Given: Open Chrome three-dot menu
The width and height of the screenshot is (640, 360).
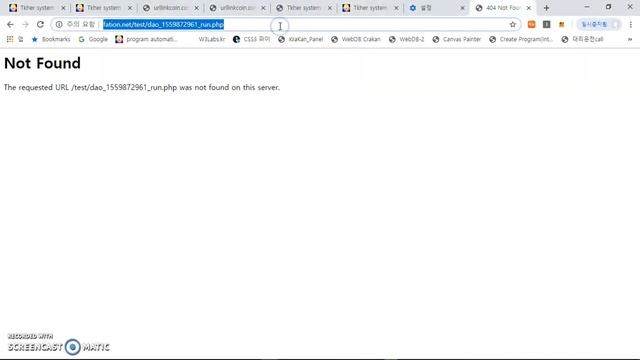Looking at the screenshot, I should (631, 24).
